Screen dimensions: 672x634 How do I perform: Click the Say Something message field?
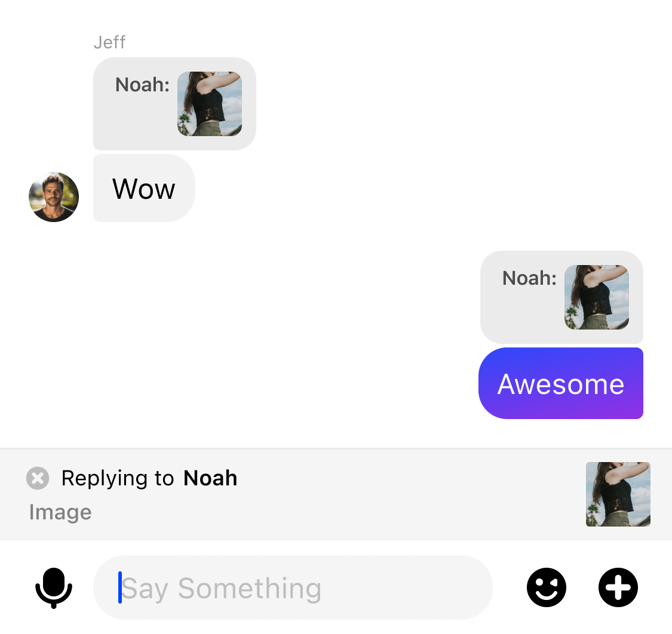(293, 587)
